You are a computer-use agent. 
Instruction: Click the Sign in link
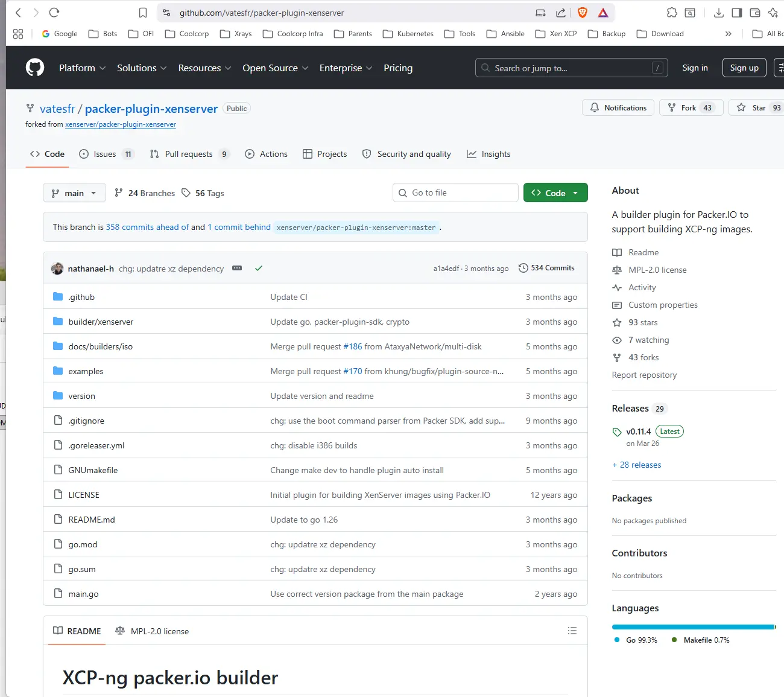(x=695, y=68)
